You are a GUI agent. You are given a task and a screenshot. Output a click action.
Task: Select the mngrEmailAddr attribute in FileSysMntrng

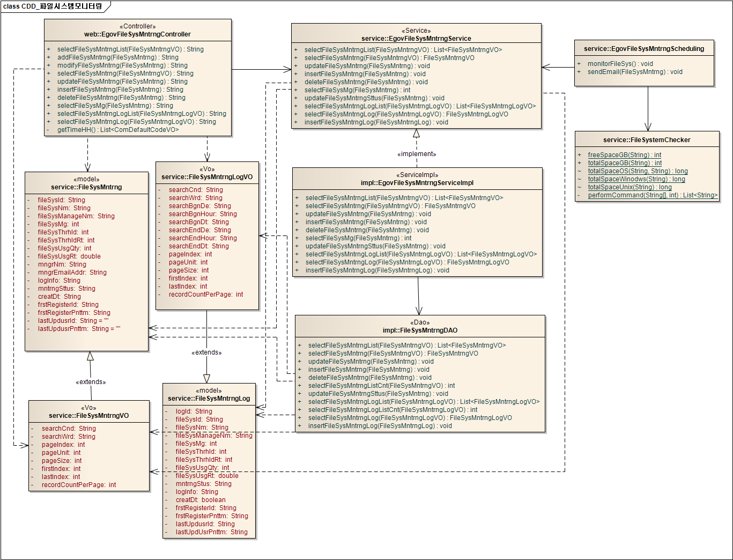[x=72, y=272]
